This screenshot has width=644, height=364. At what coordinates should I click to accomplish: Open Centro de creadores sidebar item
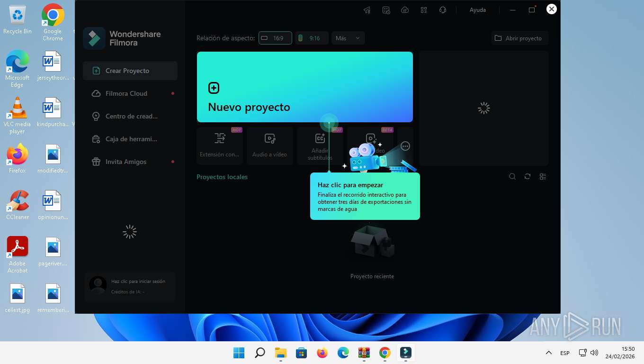(x=130, y=116)
